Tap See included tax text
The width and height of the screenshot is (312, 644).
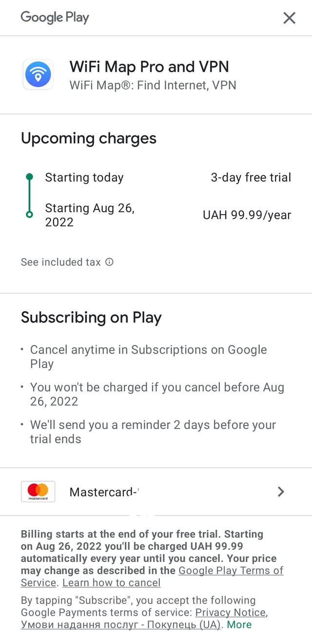[60, 262]
